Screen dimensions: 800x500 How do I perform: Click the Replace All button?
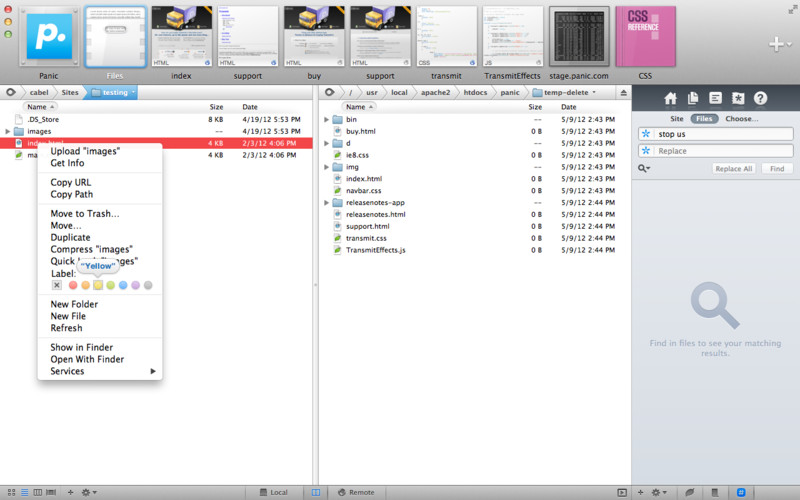733,169
